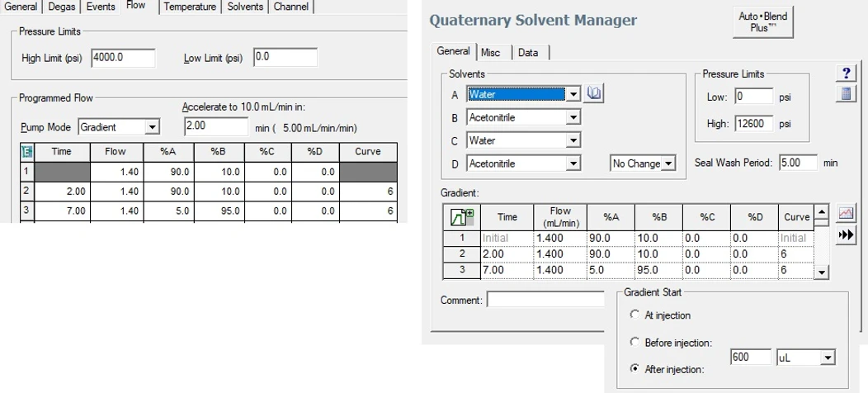Click the Curve column header in Programmed Flow
The width and height of the screenshot is (868, 393).
click(368, 151)
